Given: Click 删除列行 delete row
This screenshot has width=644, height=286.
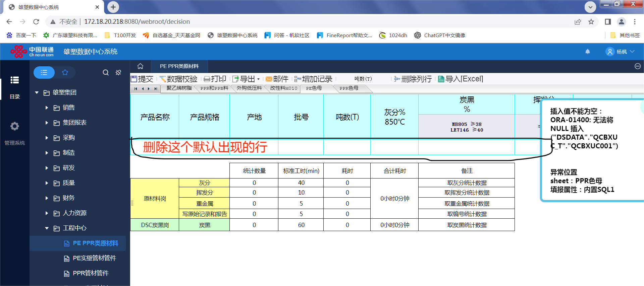Looking at the screenshot, I should (x=413, y=79).
